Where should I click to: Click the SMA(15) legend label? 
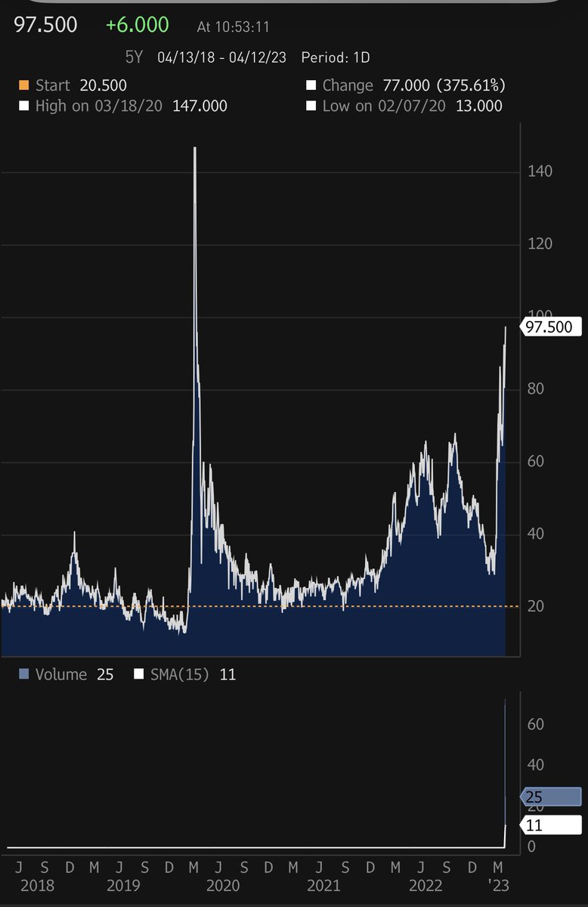click(x=181, y=674)
